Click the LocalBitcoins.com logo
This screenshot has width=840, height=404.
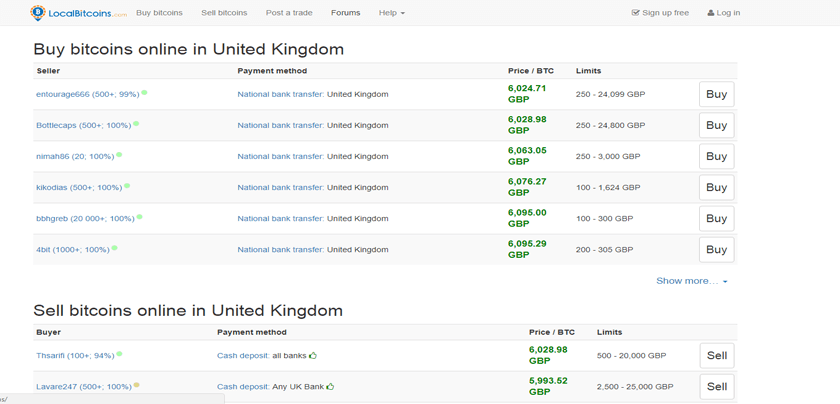pos(79,13)
